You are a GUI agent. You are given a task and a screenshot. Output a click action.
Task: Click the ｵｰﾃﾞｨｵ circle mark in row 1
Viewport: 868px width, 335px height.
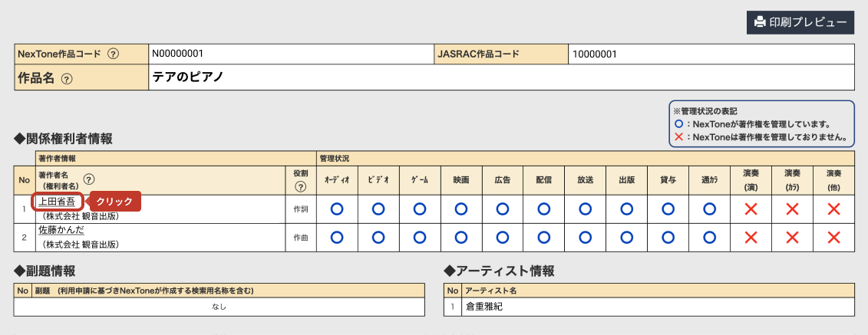(x=336, y=209)
